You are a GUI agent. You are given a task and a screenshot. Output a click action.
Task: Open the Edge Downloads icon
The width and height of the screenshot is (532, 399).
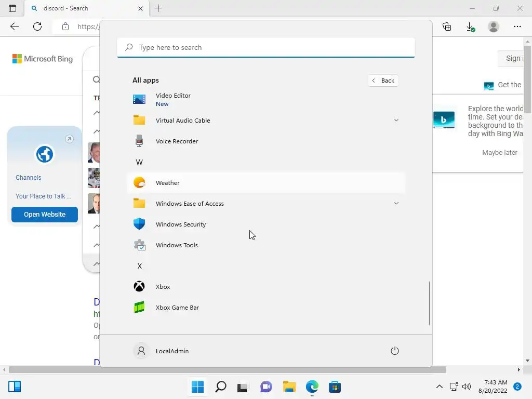coord(470,26)
